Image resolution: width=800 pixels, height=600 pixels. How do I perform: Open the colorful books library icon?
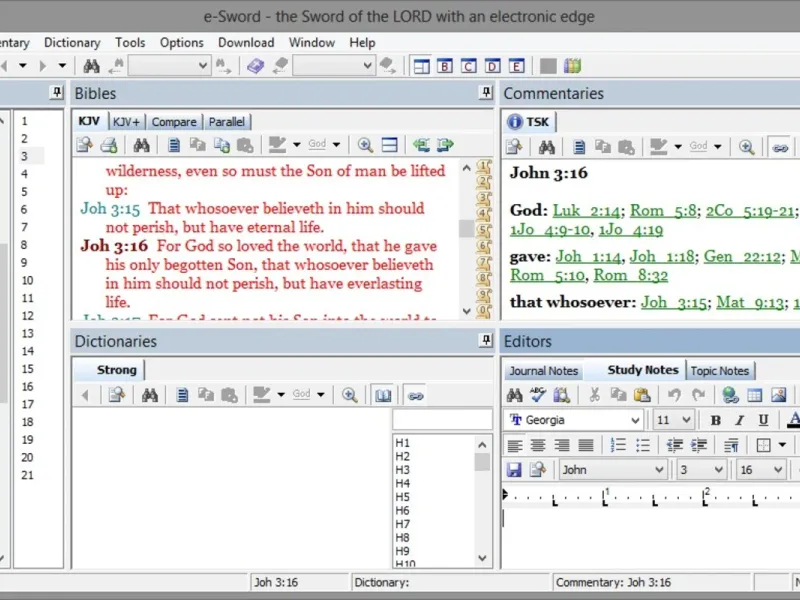pos(572,66)
